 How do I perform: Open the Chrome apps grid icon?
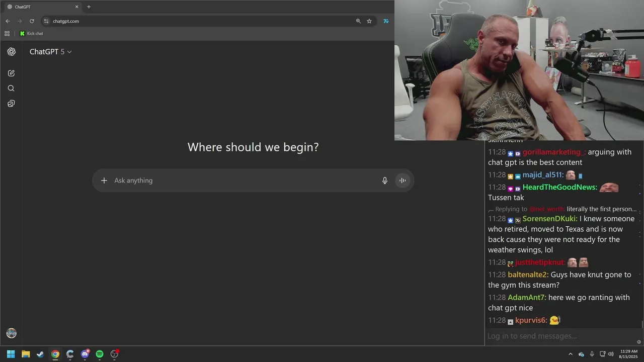tap(7, 34)
